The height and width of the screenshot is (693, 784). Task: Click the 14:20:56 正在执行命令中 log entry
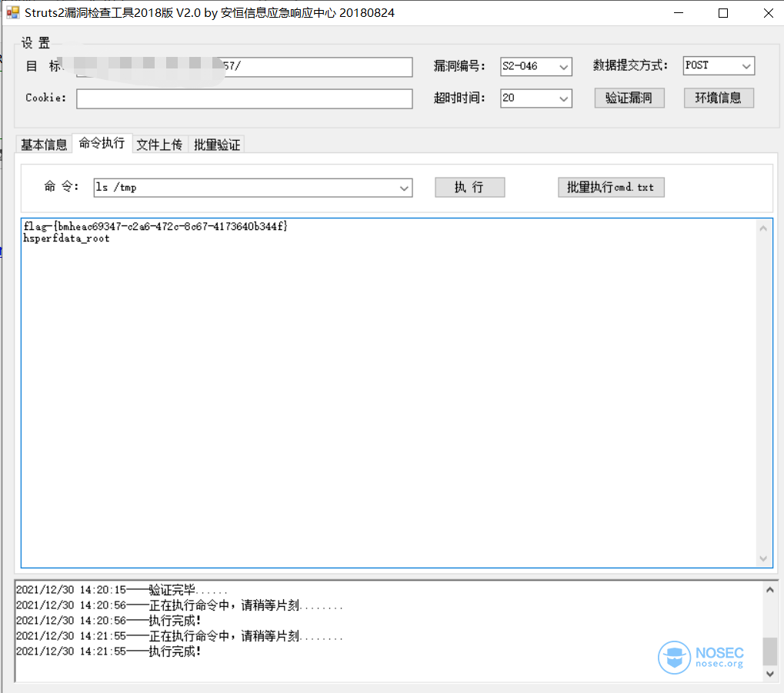click(179, 605)
